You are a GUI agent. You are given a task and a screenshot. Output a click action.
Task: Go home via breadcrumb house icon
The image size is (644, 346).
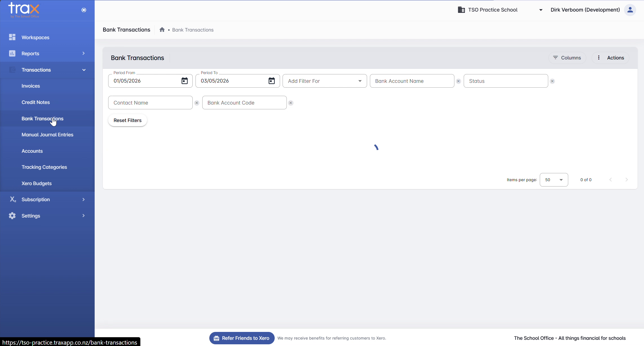(162, 30)
